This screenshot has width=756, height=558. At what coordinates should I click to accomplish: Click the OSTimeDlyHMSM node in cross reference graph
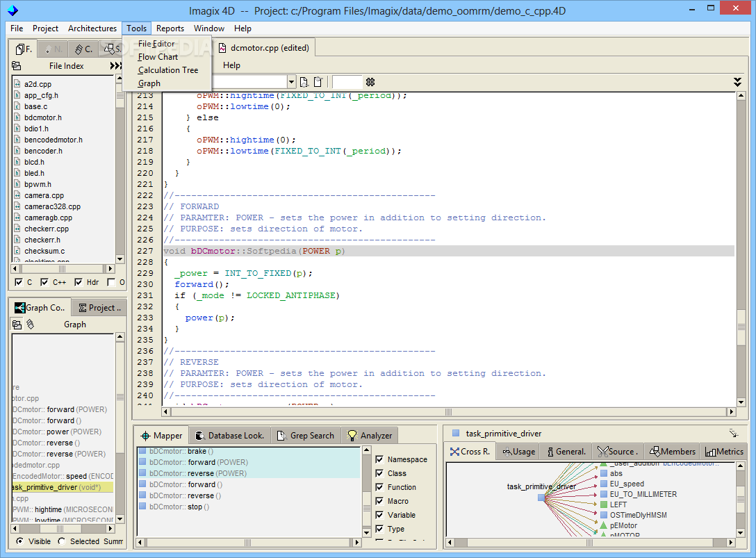click(633, 515)
